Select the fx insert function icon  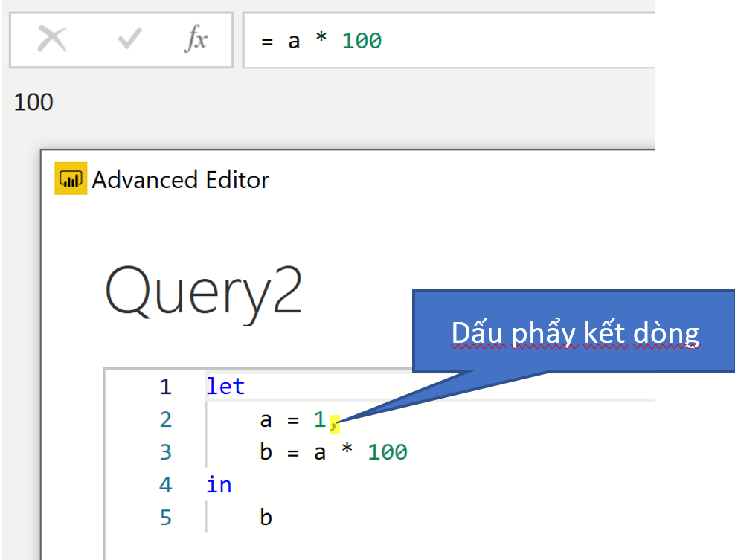pos(196,40)
